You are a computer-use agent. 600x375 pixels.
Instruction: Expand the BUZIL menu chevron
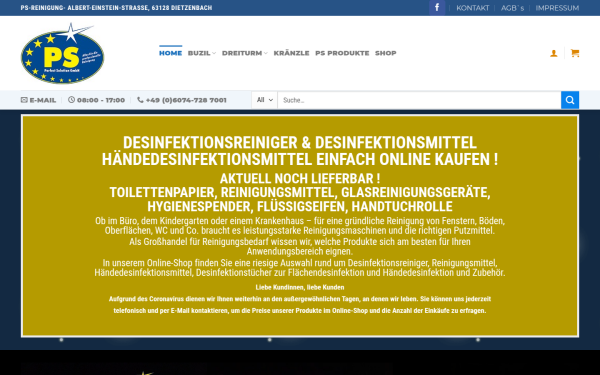pyautogui.click(x=214, y=54)
